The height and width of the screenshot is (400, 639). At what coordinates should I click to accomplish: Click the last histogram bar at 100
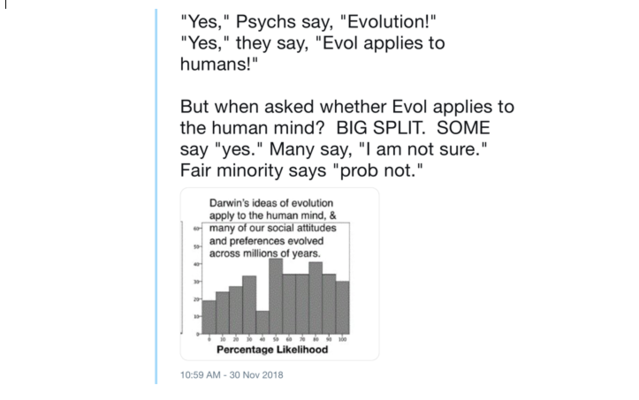point(343,308)
